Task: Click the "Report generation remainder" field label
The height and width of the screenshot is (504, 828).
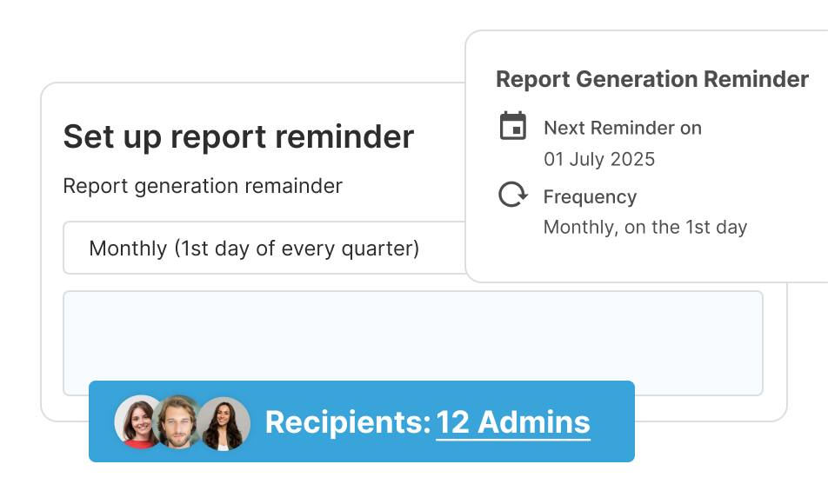Action: (x=203, y=186)
